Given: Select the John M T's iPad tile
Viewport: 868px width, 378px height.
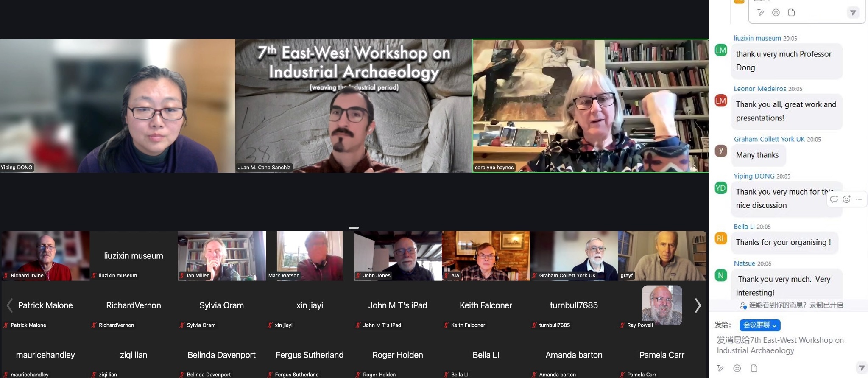Looking at the screenshot, I should click(x=398, y=305).
